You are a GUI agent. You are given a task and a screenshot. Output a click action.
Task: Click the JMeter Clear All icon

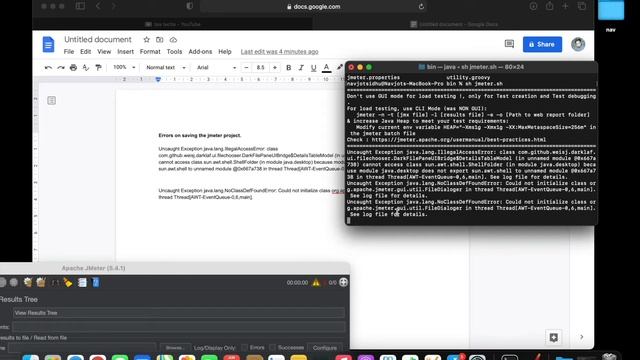pyautogui.click(x=41, y=282)
